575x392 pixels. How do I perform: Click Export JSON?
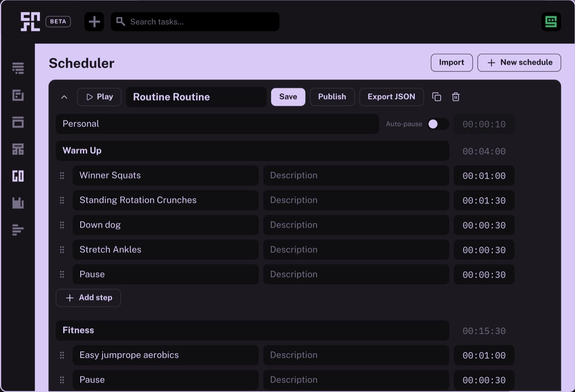[391, 97]
